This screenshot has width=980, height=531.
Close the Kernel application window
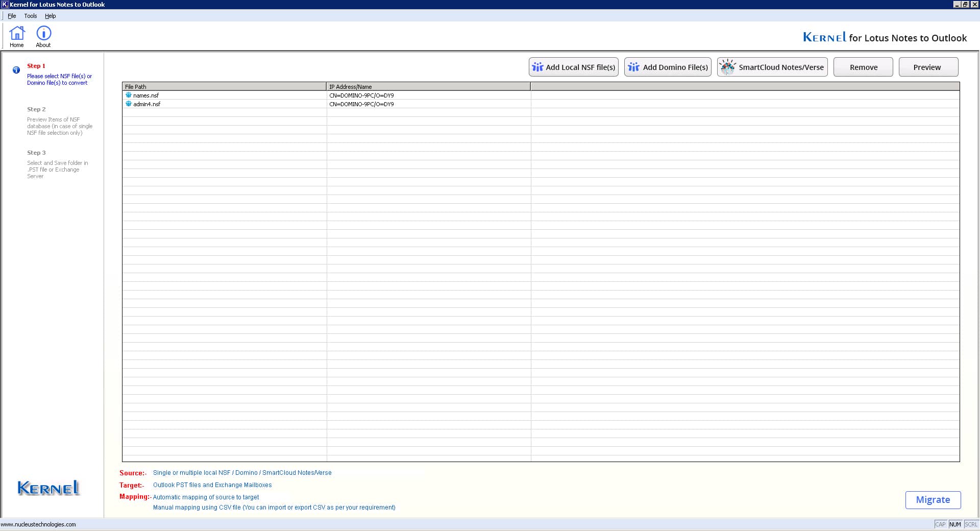974,4
